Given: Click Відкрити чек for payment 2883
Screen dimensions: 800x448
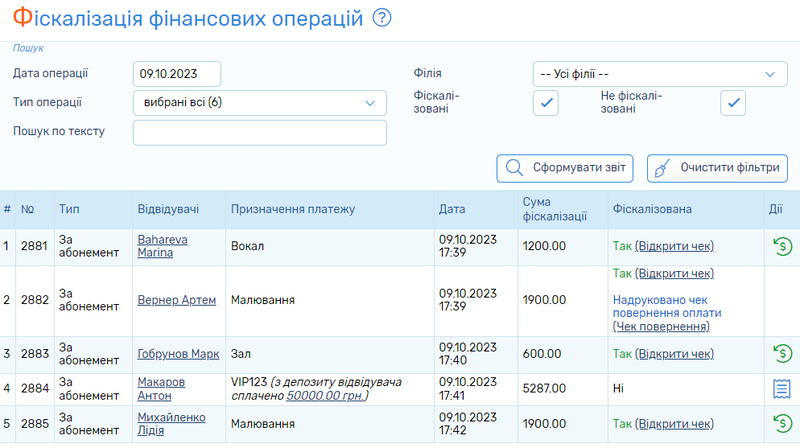Looking at the screenshot, I should (675, 353).
